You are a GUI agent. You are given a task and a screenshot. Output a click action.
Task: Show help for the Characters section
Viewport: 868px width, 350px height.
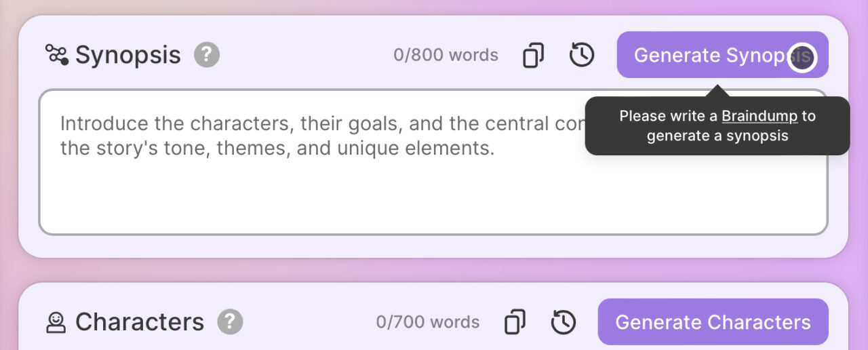230,322
